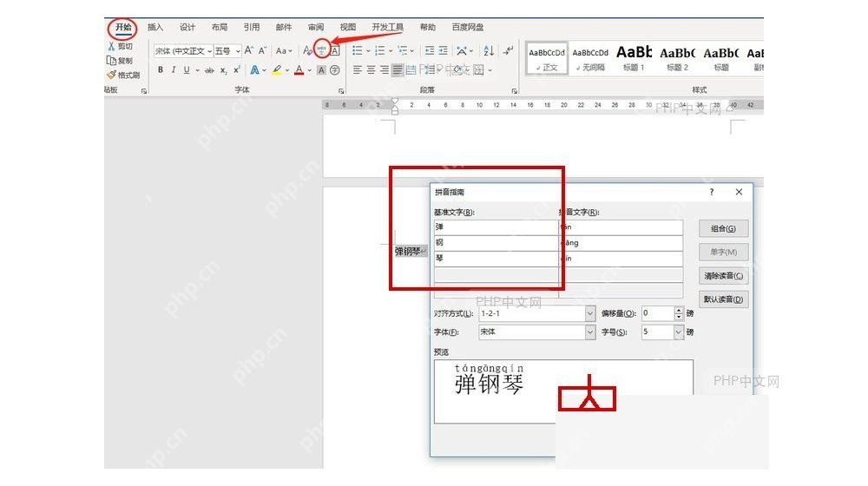Center align the text
The height and width of the screenshot is (486, 868).
tap(371, 70)
